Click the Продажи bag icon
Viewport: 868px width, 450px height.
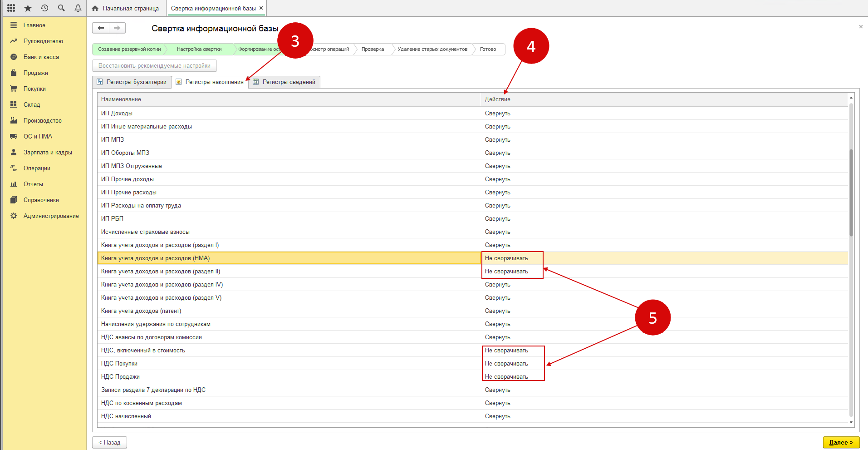(x=14, y=73)
